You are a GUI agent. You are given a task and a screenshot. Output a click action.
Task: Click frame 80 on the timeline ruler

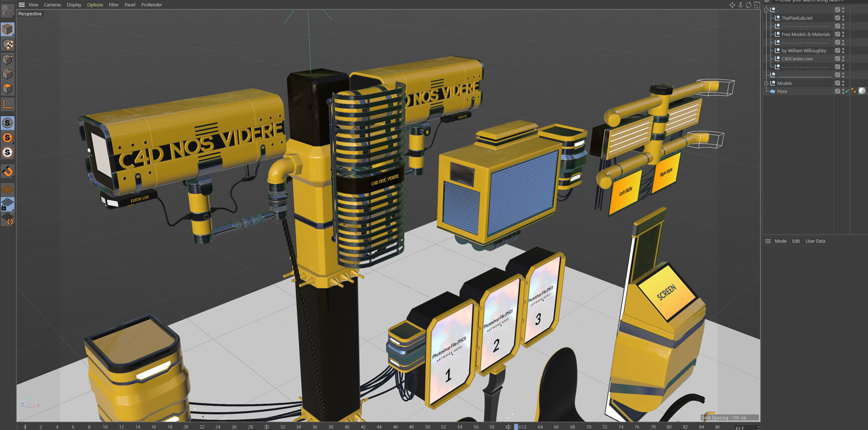(669, 427)
